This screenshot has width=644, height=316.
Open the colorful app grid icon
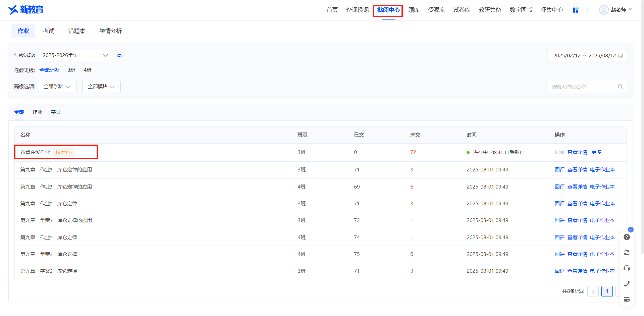576,10
